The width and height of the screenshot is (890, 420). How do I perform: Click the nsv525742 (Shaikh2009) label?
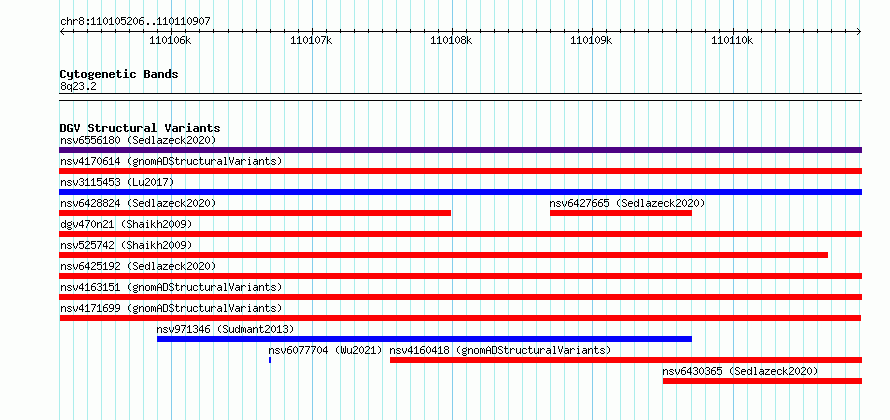click(x=126, y=245)
